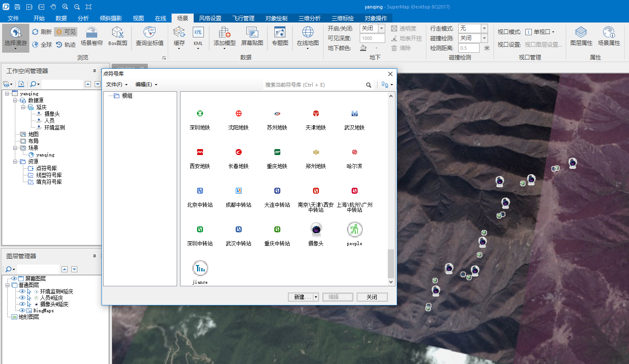Screen dimensions: 629x364
Task: Pick the 地下颜色 underground color
Action: [364, 48]
